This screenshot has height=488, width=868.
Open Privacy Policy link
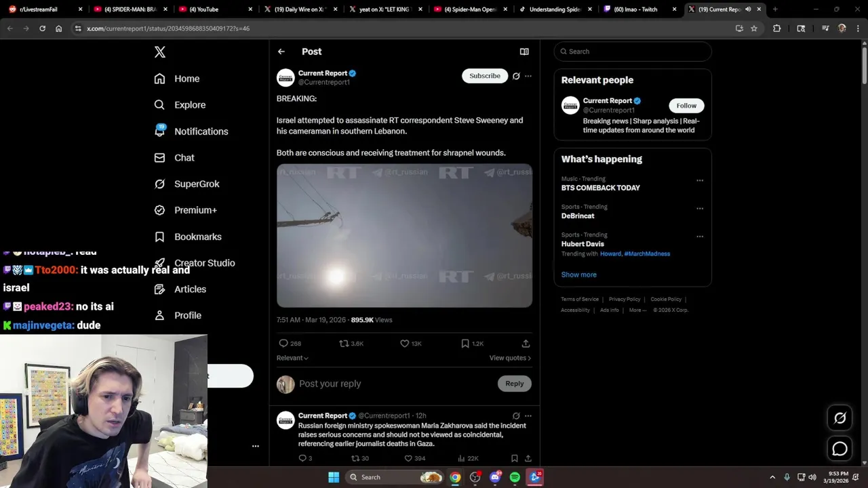(x=625, y=299)
